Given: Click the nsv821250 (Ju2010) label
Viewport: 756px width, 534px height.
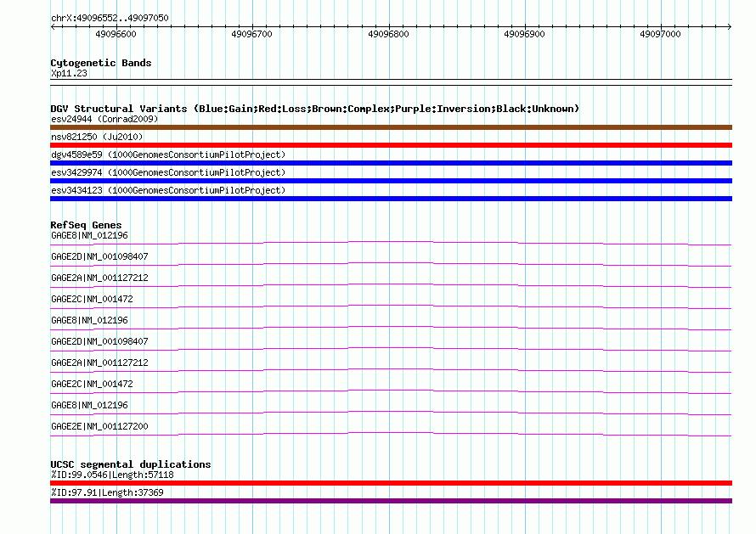Looking at the screenshot, I should click(x=97, y=137).
